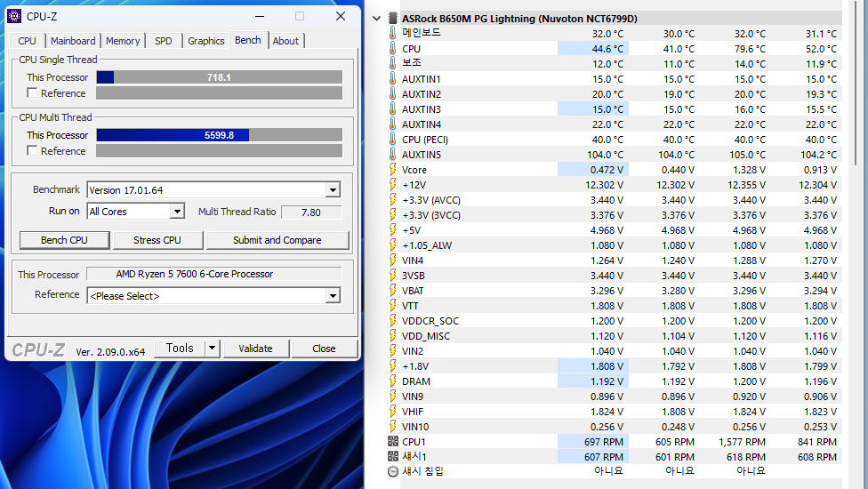Click the VDD_MISC label in sensor list
868x489 pixels.
(426, 336)
